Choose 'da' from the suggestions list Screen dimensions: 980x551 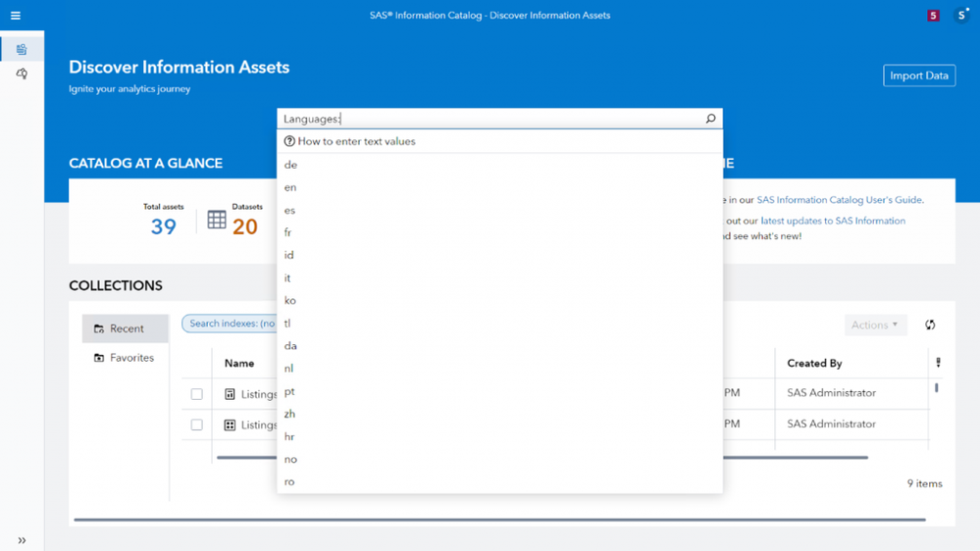[500, 345]
